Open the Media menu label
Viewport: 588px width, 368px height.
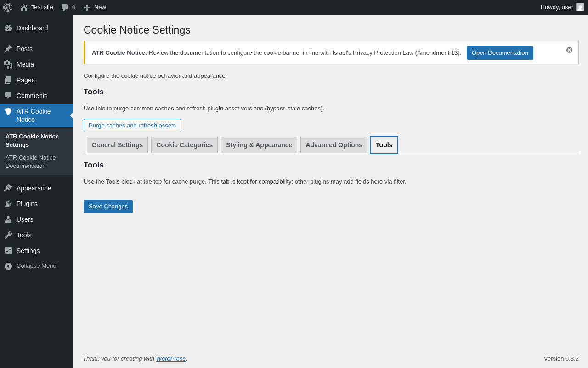point(25,64)
